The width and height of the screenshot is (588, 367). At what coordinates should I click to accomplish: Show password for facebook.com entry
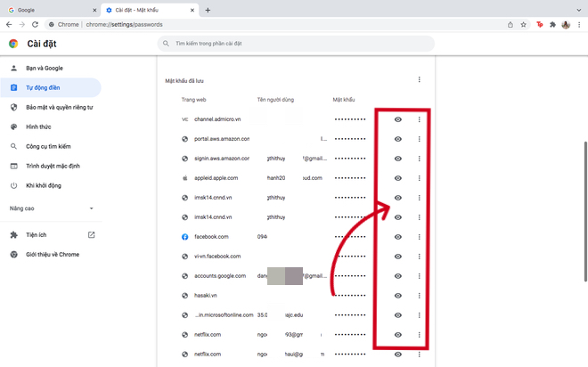(x=398, y=237)
